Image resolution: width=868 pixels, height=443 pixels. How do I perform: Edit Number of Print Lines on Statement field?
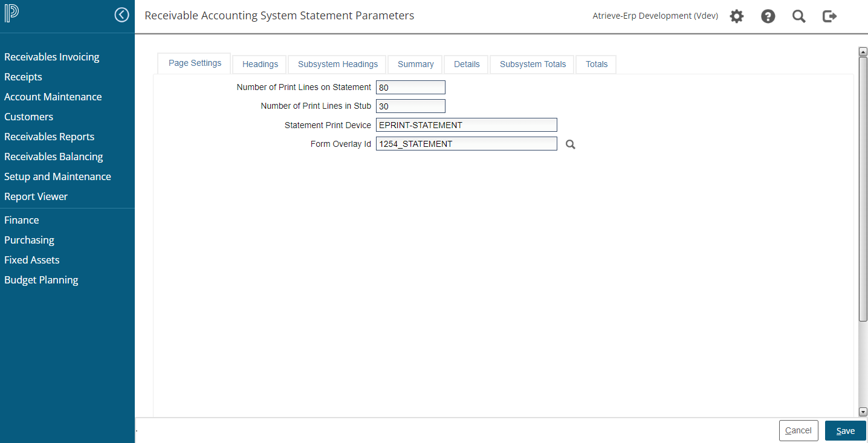click(410, 88)
